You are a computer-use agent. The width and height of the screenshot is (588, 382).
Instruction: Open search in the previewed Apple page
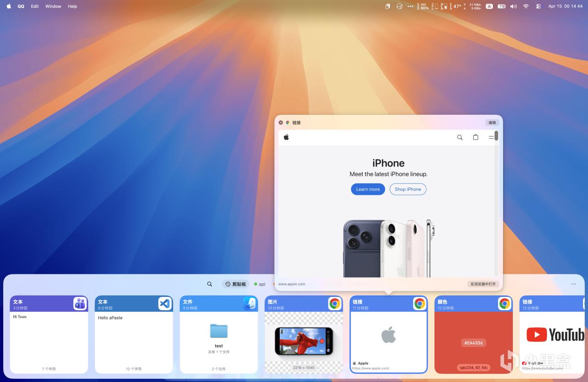(460, 137)
